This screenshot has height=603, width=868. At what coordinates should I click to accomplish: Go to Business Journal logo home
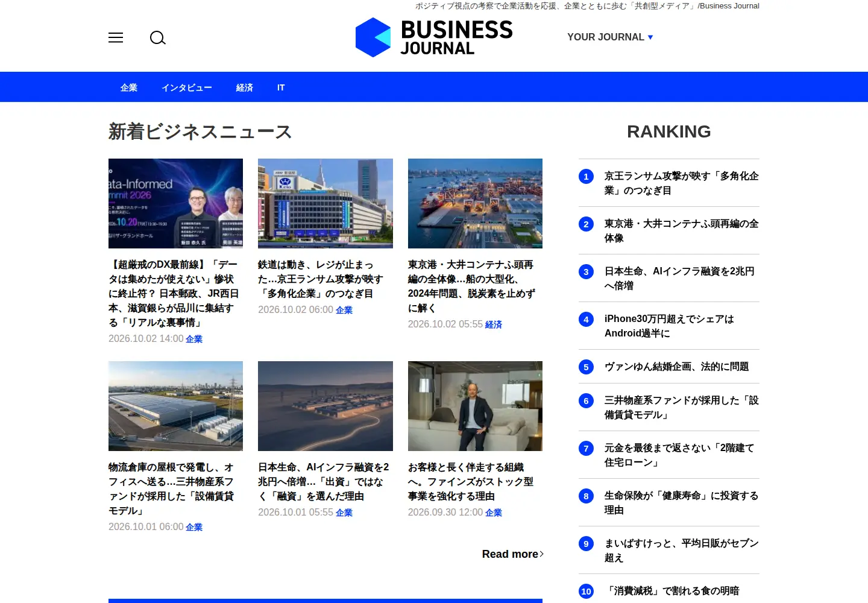point(434,37)
